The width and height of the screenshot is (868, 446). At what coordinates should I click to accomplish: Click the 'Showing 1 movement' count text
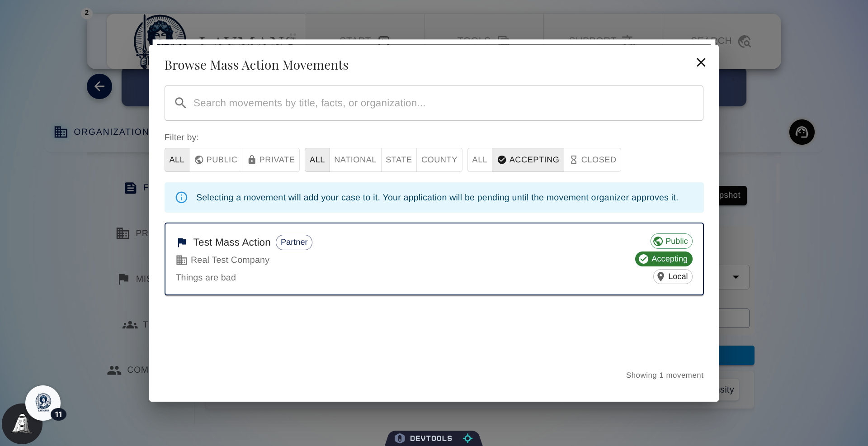[x=665, y=375]
